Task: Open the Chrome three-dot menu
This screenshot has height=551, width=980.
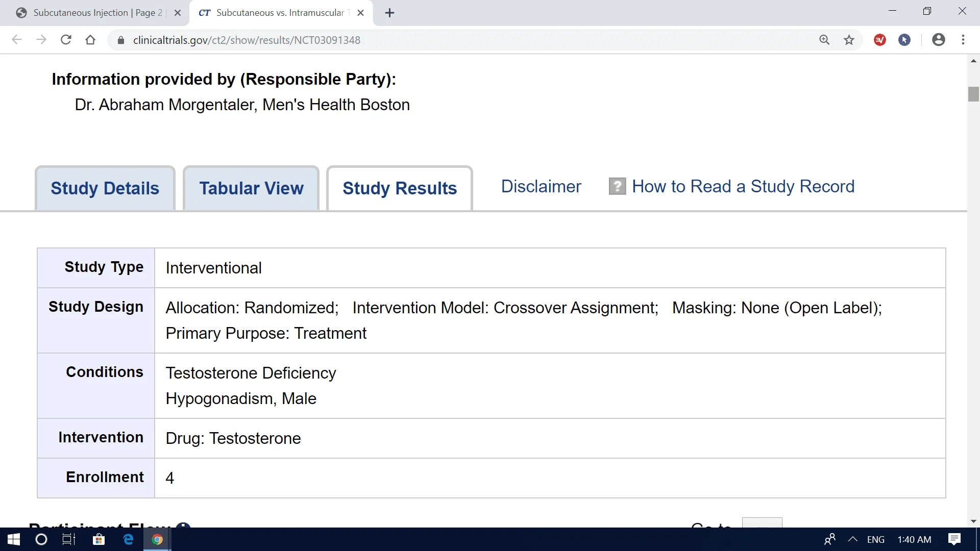Action: click(964, 40)
